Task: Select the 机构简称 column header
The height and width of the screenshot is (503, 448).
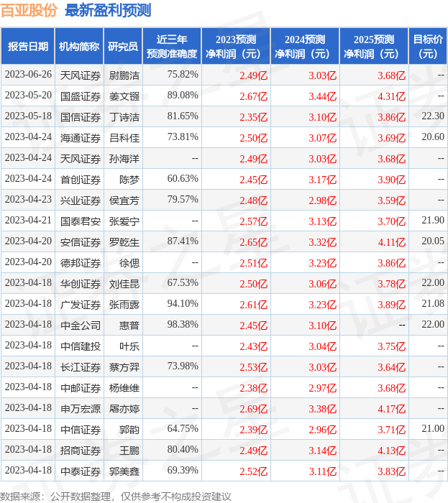Action: click(x=79, y=46)
